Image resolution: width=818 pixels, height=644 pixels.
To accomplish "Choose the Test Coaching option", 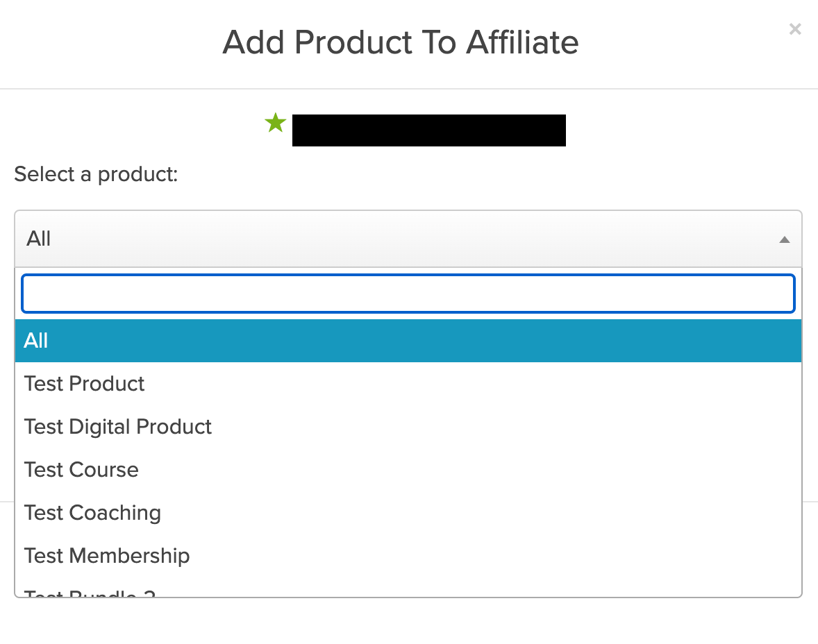I will point(92,513).
